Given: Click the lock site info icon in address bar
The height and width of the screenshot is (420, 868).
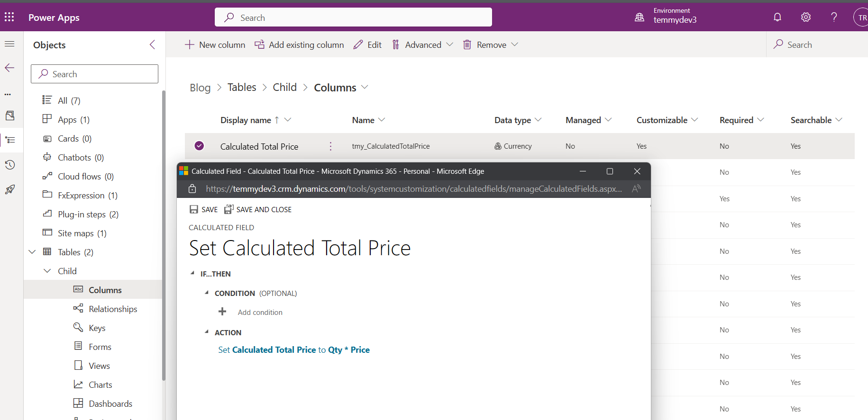Looking at the screenshot, I should coord(192,189).
